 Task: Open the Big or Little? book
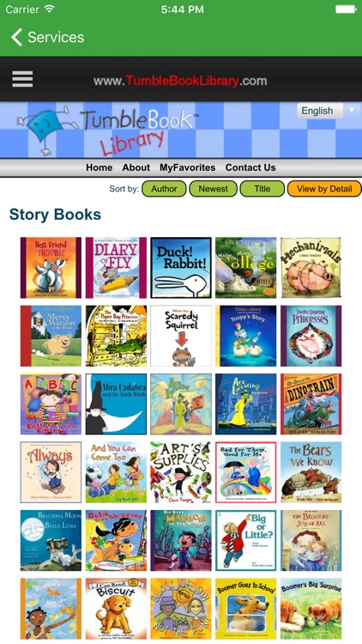246,540
